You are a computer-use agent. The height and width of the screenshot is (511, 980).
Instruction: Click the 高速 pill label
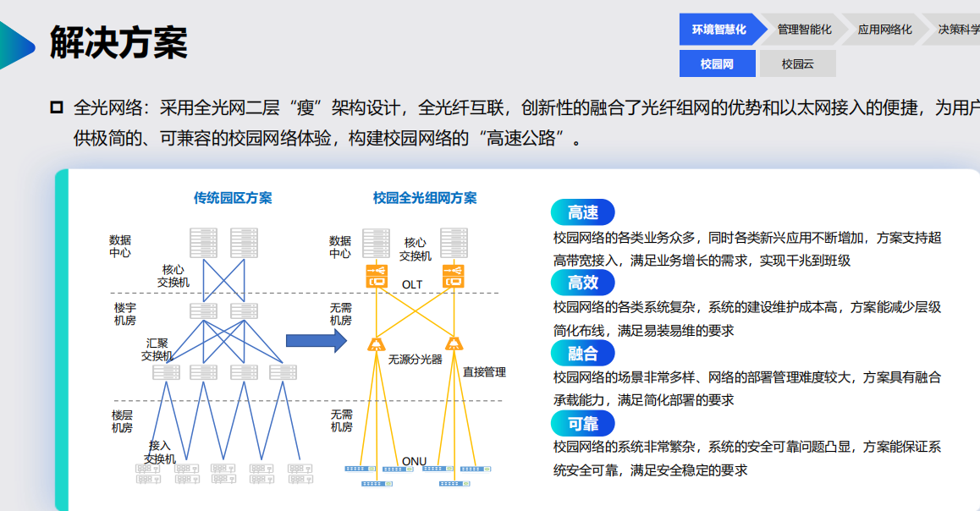[582, 212]
